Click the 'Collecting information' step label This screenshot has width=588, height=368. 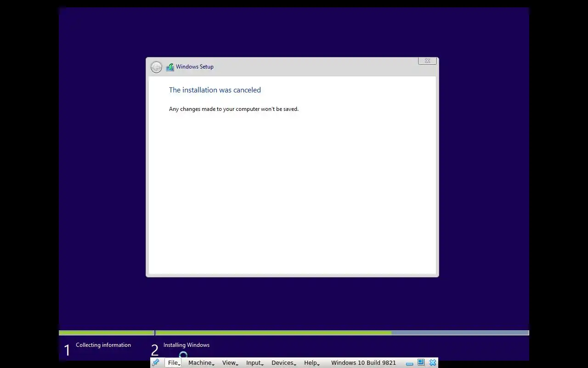(103, 345)
